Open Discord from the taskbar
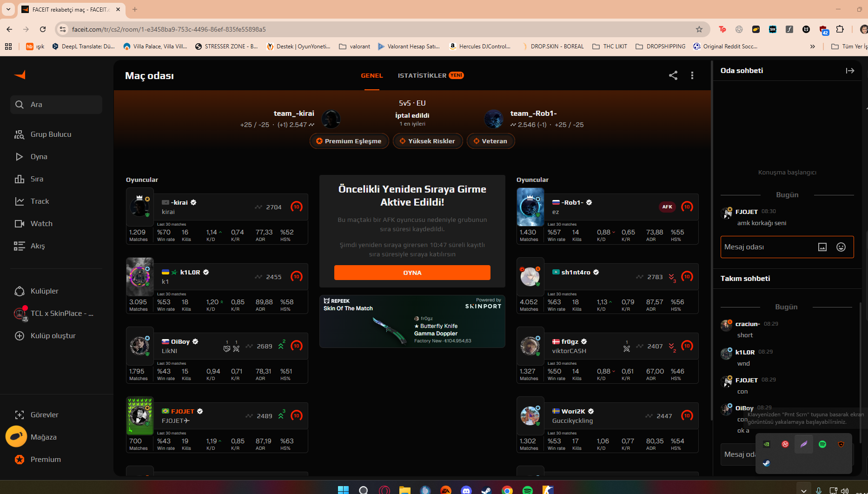The width and height of the screenshot is (868, 494). pos(466,490)
